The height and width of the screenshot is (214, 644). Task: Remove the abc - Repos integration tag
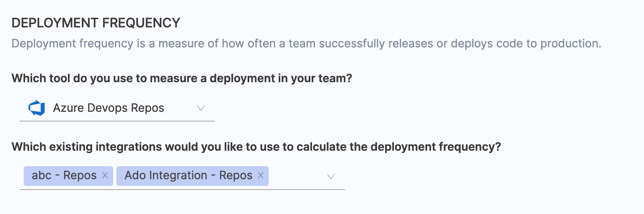(105, 175)
